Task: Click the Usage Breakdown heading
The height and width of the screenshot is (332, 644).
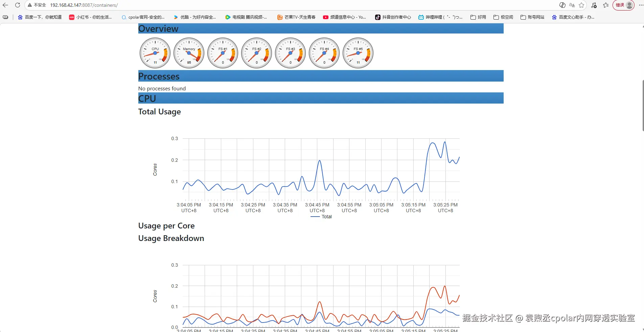Action: pos(171,238)
